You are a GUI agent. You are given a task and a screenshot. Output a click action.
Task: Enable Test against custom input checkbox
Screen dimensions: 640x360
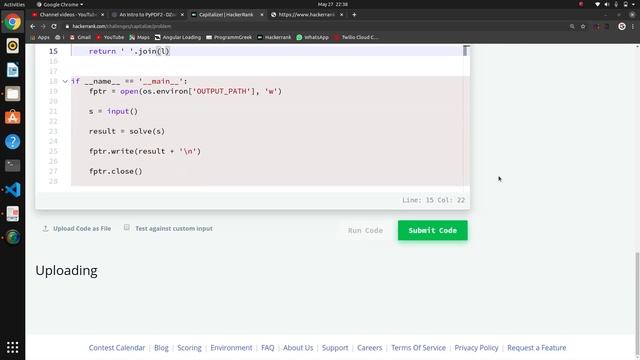tap(127, 227)
